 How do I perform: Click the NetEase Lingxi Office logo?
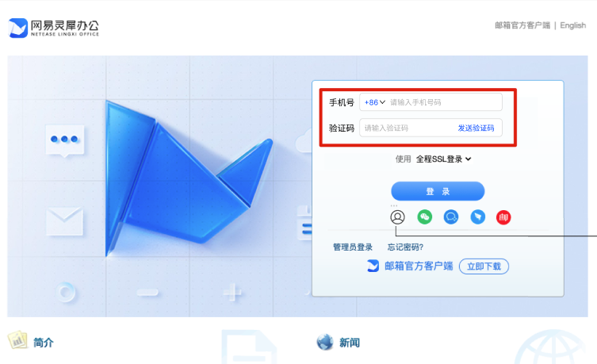point(54,28)
